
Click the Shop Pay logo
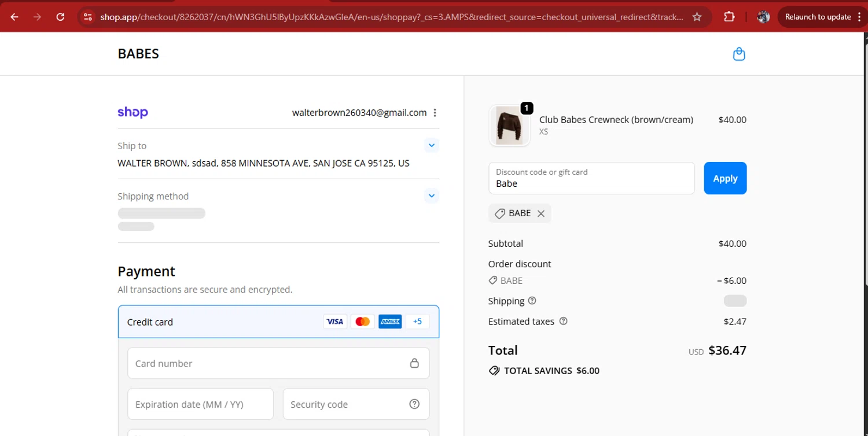tap(133, 112)
